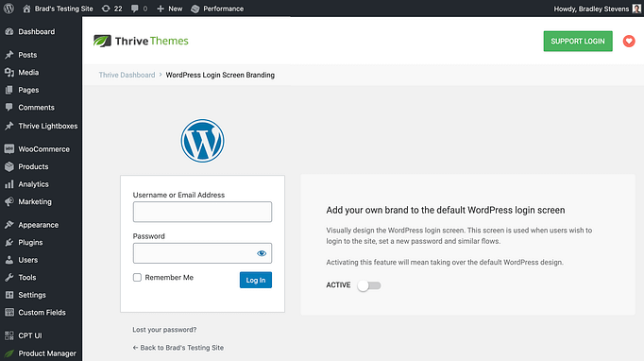Click the Comments bubble icon in sidebar

pos(9,108)
